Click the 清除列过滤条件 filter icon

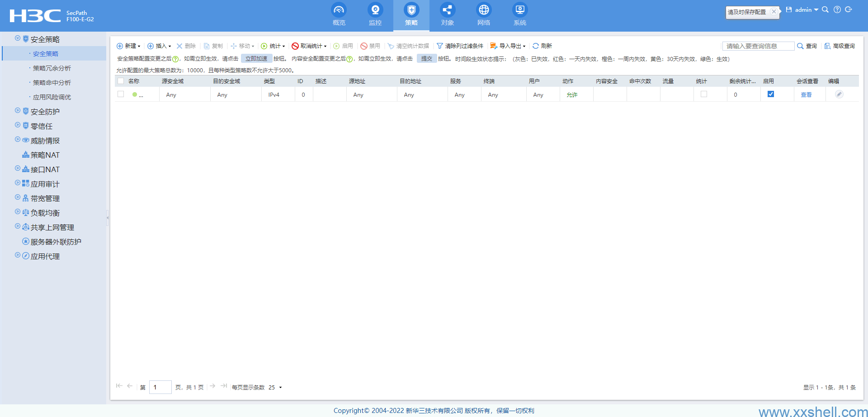click(x=439, y=46)
